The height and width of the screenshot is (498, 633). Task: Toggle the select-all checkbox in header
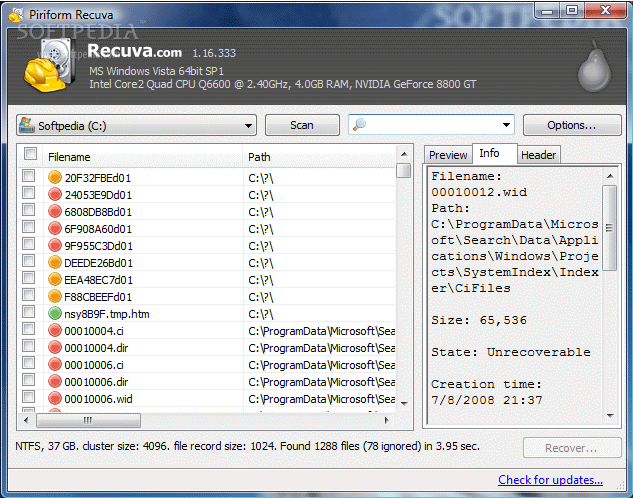[30, 153]
